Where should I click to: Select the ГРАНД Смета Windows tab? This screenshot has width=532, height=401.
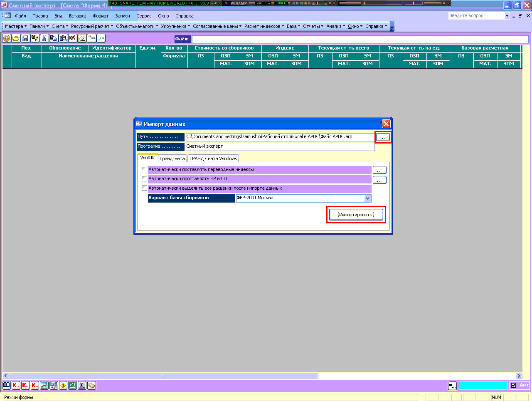point(213,158)
